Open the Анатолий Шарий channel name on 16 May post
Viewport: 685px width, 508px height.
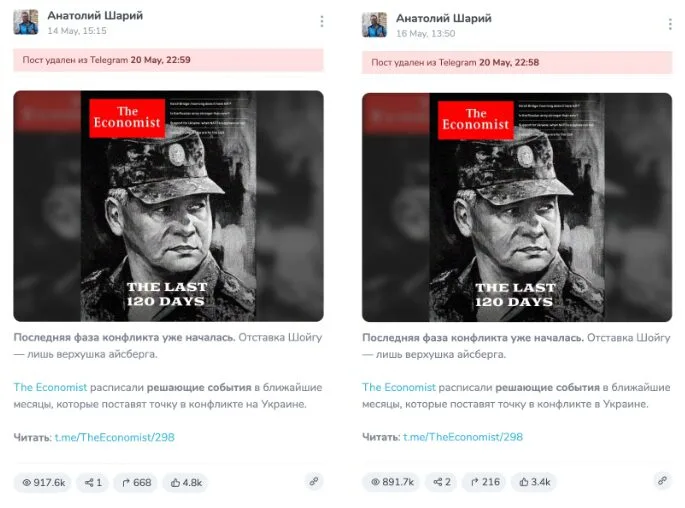click(443, 18)
